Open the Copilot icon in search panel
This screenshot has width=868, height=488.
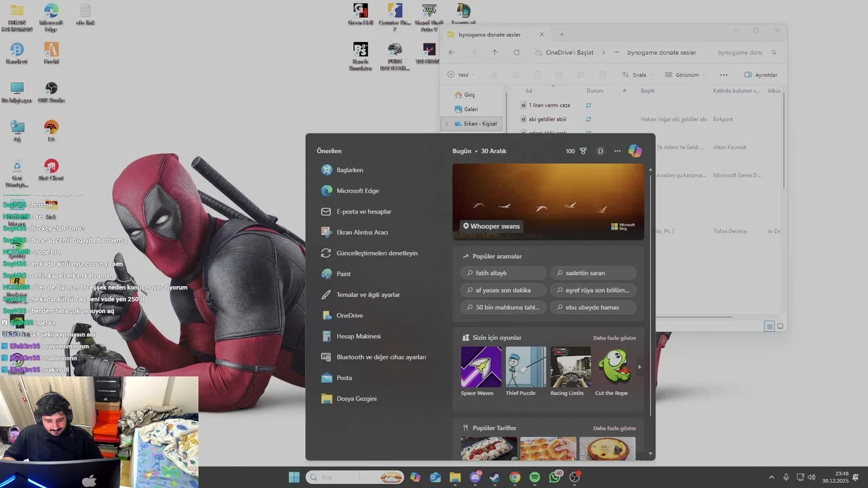coord(635,151)
